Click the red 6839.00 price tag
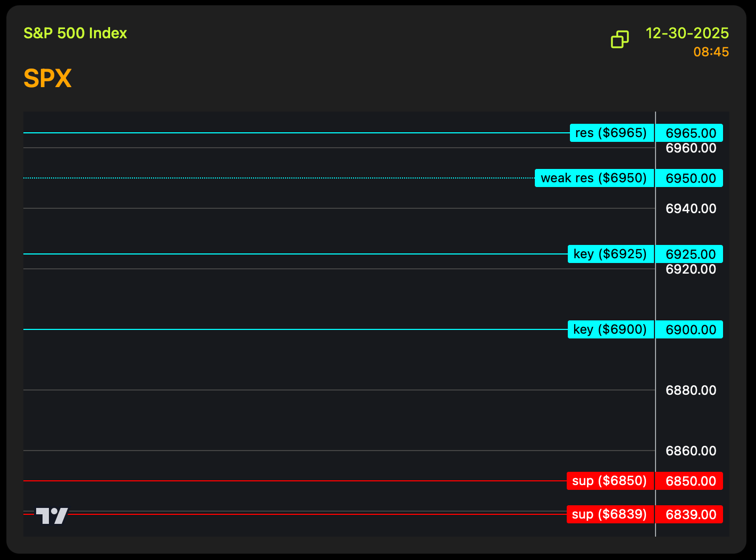 (690, 514)
